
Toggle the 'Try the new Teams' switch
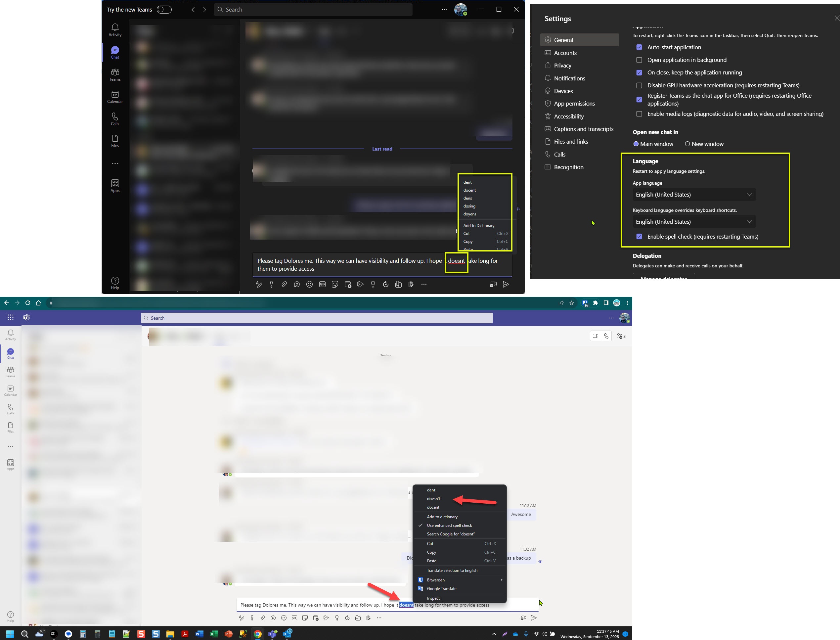point(164,10)
